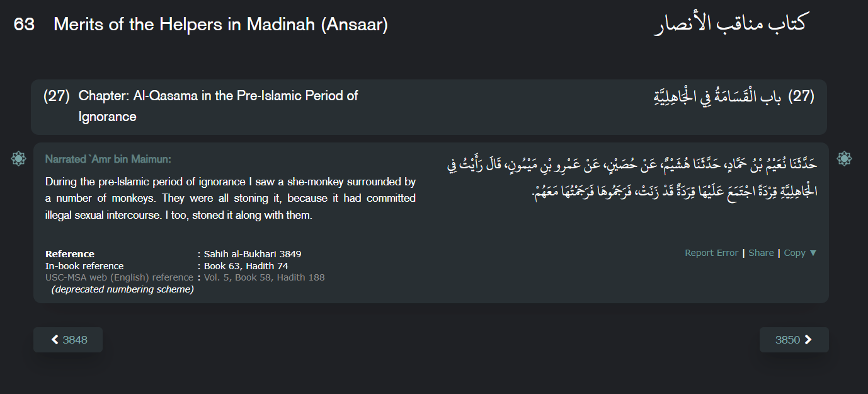Click the Share link
Image resolution: width=868 pixels, height=394 pixels.
click(x=761, y=253)
